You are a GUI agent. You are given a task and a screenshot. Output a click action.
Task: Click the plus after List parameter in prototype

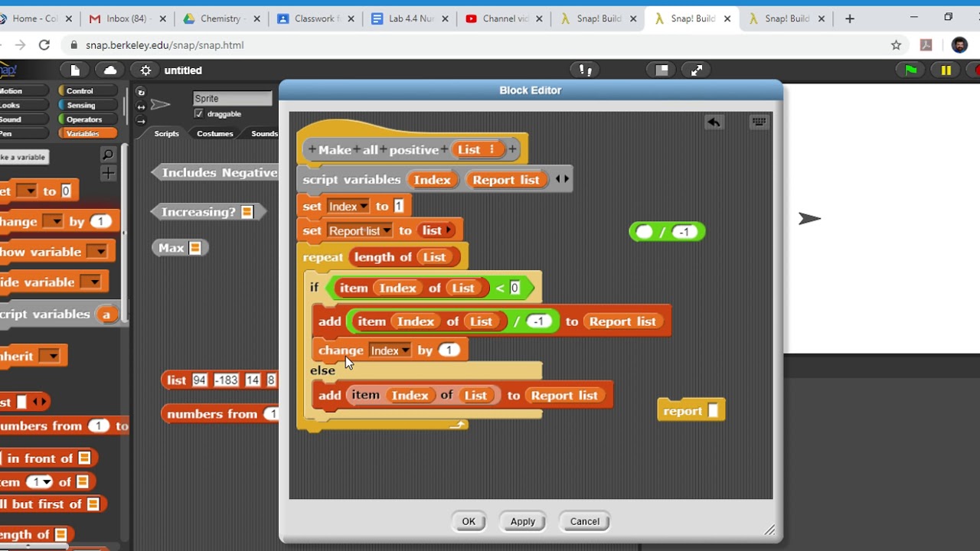click(512, 150)
